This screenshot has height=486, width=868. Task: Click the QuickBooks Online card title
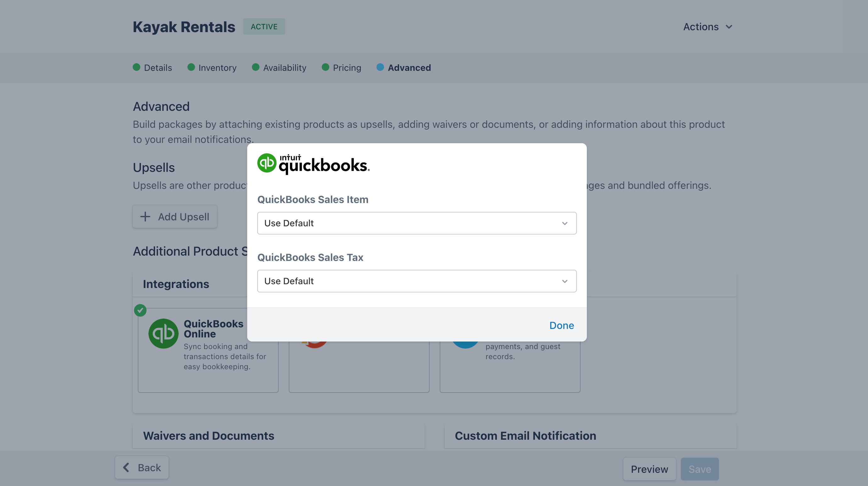tap(213, 329)
